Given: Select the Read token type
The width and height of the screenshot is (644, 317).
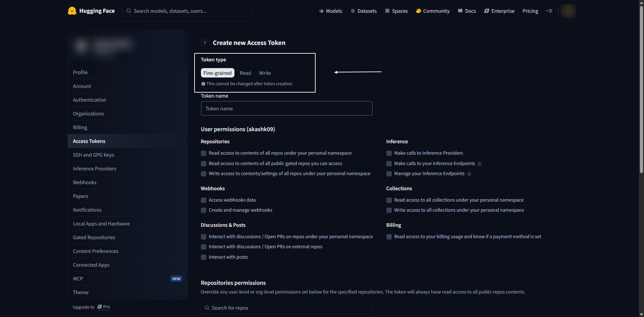Looking at the screenshot, I should (245, 73).
